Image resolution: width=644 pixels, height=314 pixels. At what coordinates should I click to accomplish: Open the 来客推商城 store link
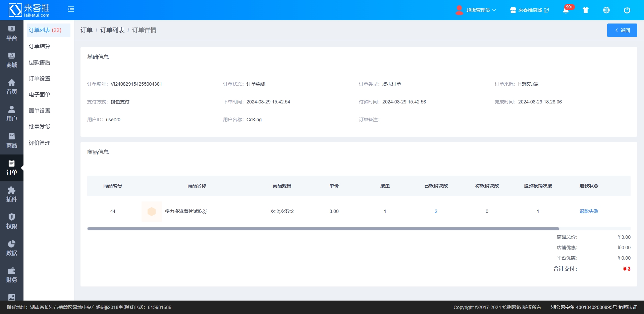(530, 10)
